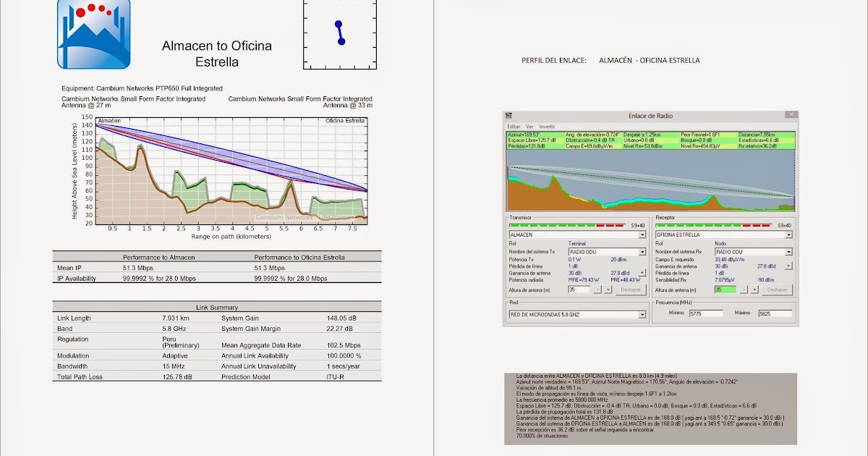Viewport: 868px width, 456px height.
Task: Click the Radio Mobile icon in Enlace de Radio title bar
Action: tap(509, 116)
